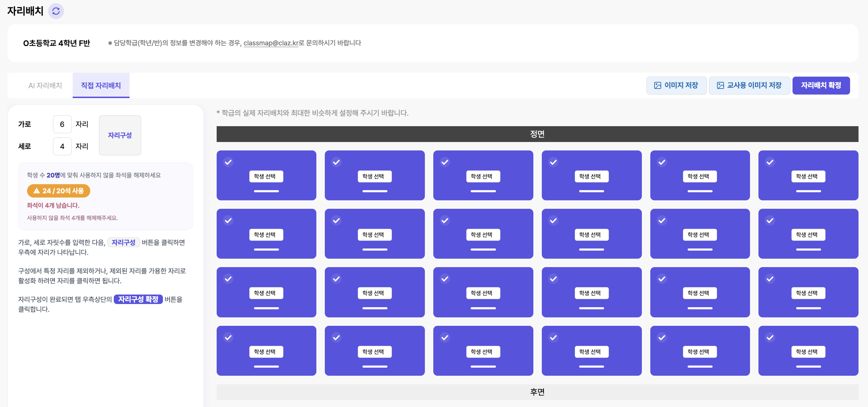Toggle the checkmark on first row, last seat
Viewport: 868px width, 407px height.
[x=770, y=162]
